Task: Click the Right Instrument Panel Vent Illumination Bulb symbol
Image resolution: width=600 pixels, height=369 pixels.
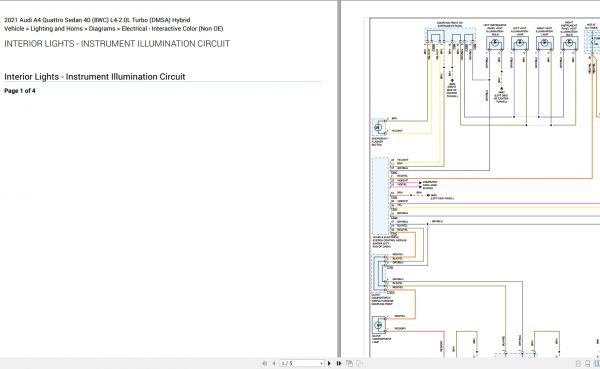Action: (x=569, y=43)
